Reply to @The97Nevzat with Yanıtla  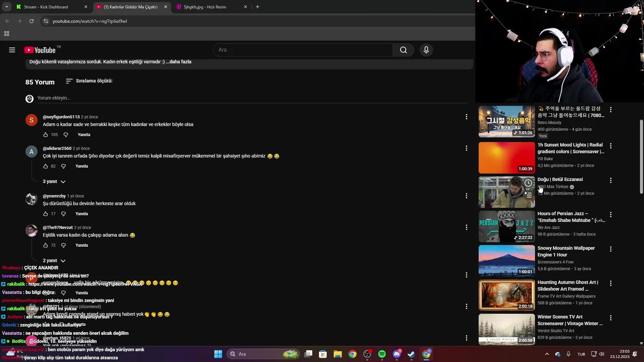82,245
